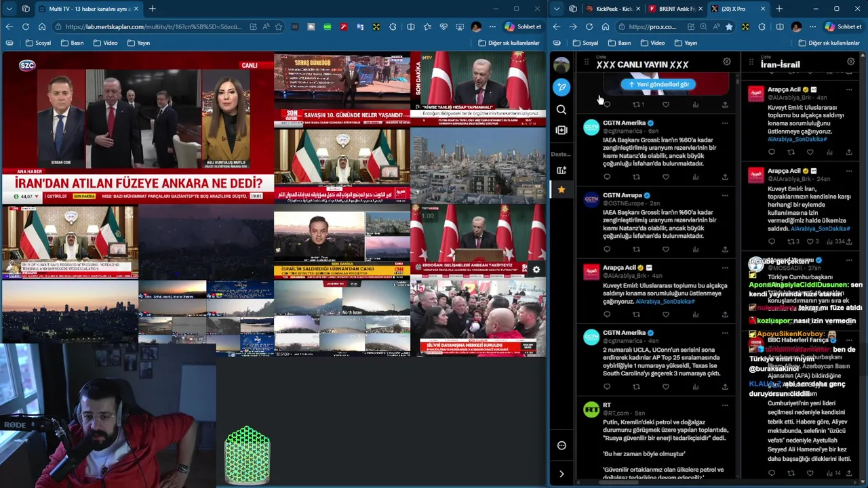
Task: Select the starred deck in X Pro sidebar
Action: 561,190
